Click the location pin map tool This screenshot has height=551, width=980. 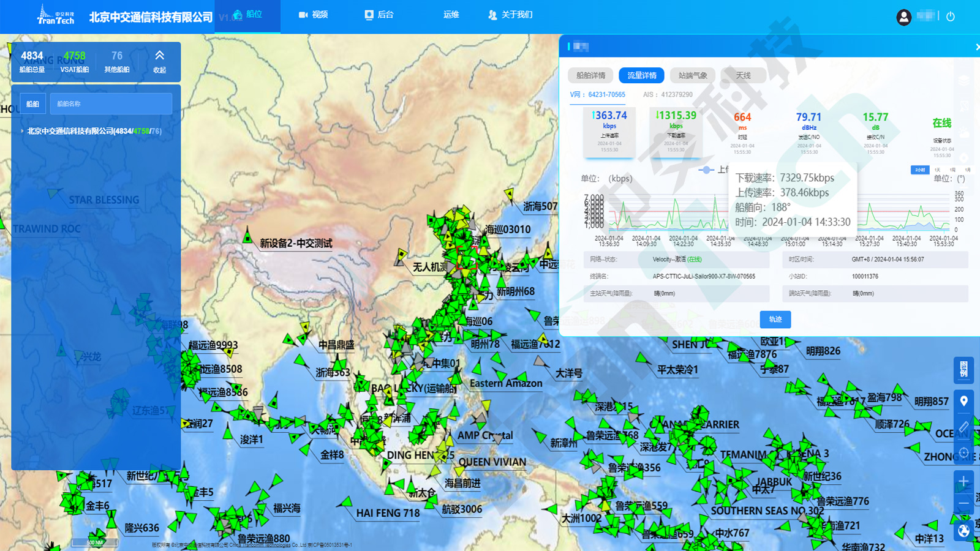tap(963, 400)
